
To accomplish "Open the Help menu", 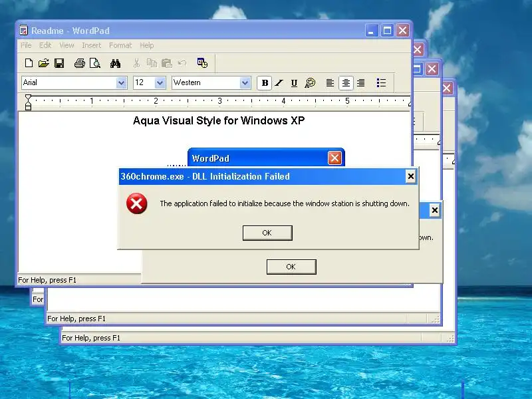I will [146, 45].
